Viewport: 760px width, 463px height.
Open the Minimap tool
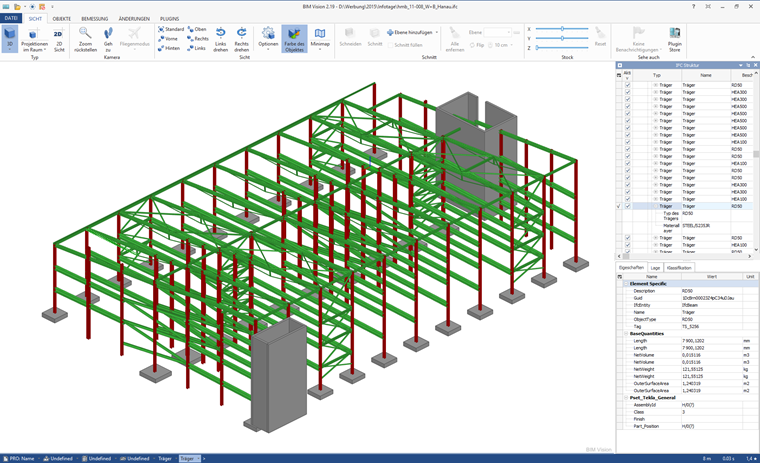[320, 38]
